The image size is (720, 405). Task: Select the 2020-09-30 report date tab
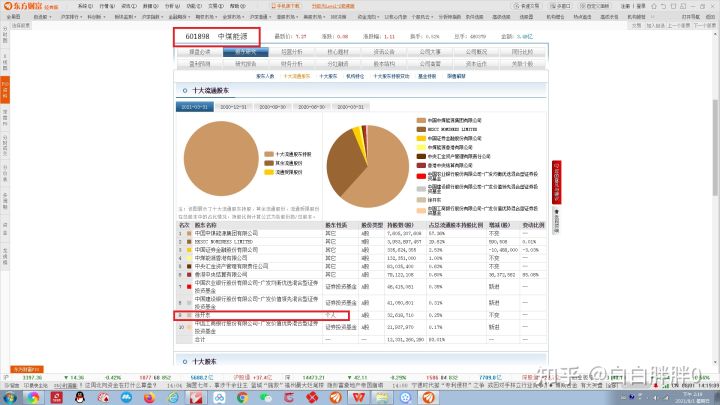[x=272, y=107]
